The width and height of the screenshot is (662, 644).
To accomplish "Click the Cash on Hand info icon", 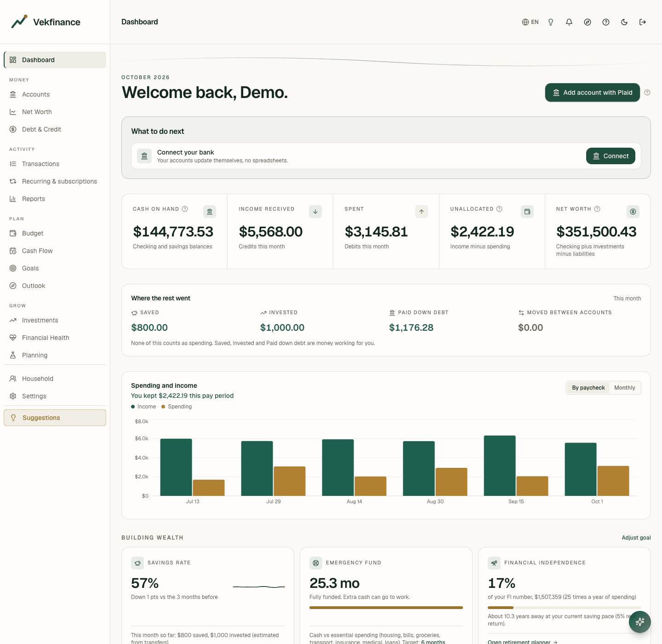I will 185,209.
